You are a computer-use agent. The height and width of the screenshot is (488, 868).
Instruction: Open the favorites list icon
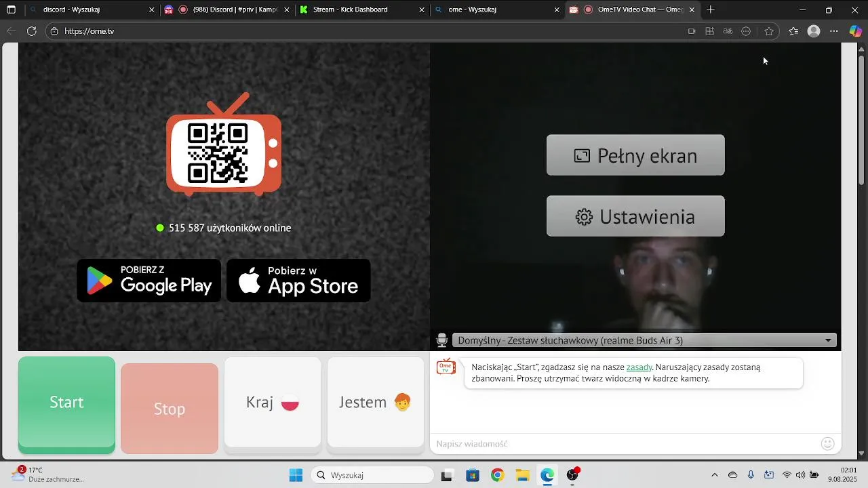pos(793,31)
